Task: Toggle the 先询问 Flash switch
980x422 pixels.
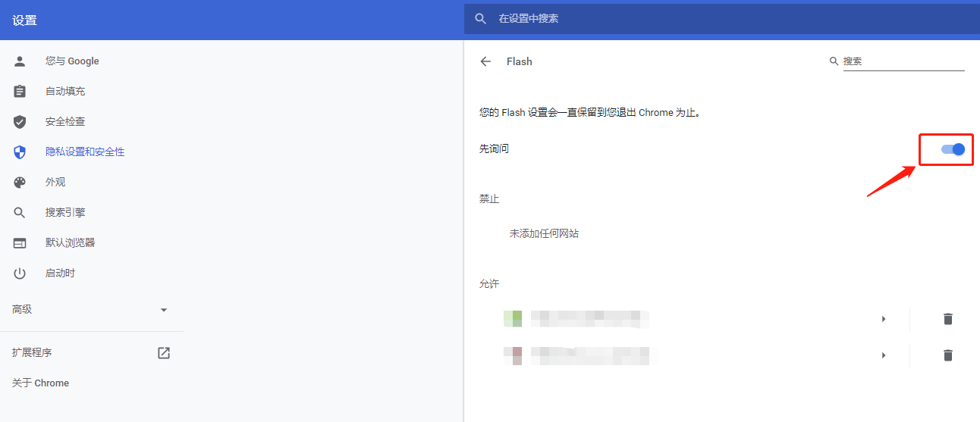Action: (953, 149)
